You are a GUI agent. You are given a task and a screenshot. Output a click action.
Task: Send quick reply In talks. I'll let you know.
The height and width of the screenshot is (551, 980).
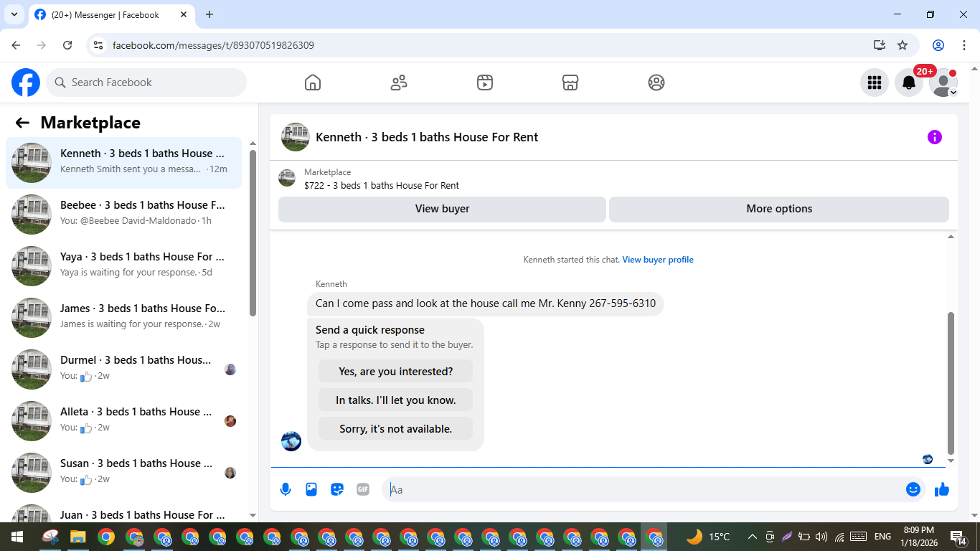(x=396, y=400)
